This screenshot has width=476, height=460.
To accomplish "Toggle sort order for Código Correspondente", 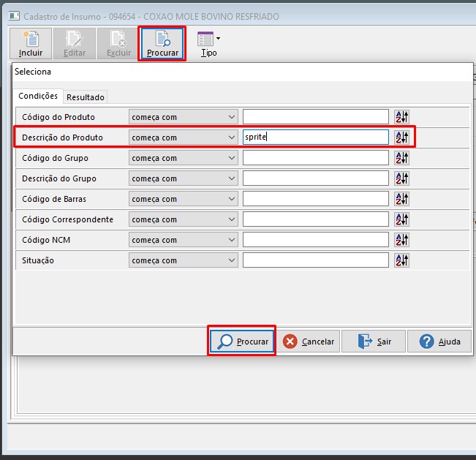I will tap(402, 219).
